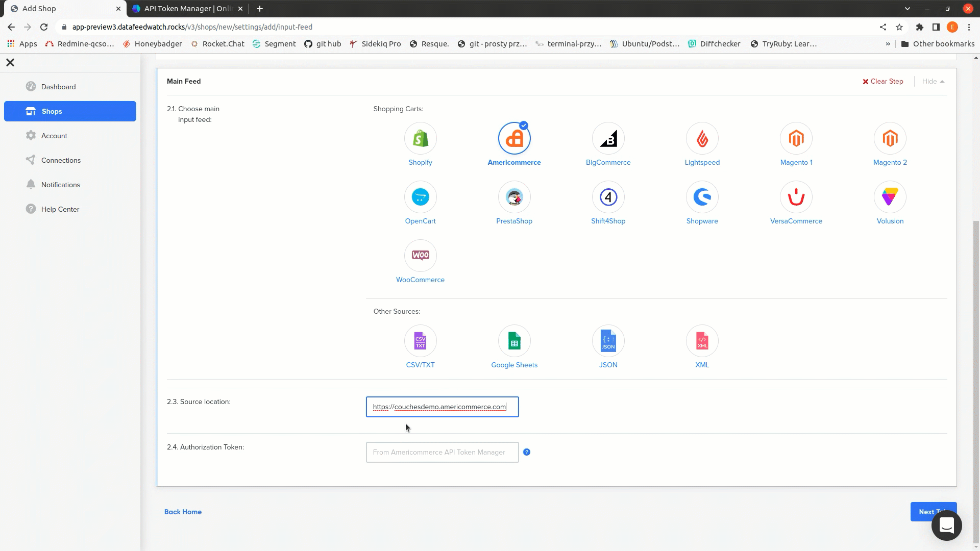
Task: Choose the PrestaShop icon
Action: click(514, 197)
